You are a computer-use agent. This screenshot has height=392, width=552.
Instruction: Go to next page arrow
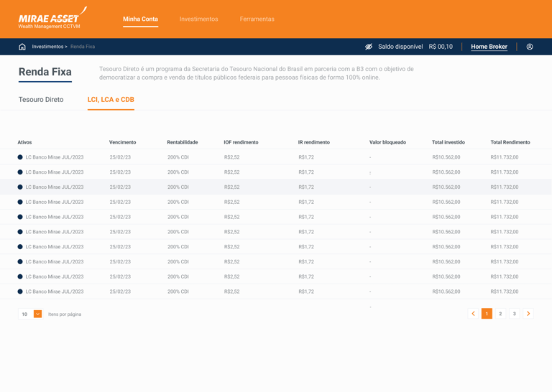pos(528,314)
